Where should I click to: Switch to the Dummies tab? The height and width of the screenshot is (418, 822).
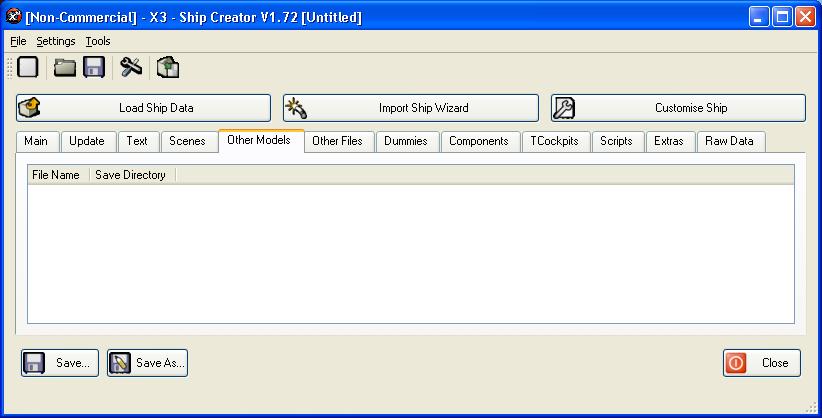407,141
